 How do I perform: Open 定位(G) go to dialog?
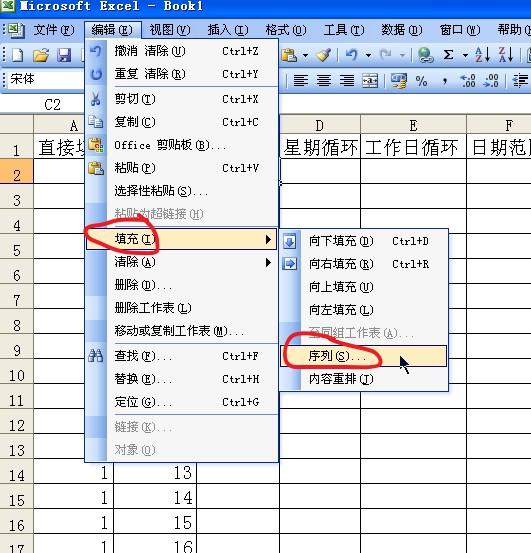click(181, 402)
